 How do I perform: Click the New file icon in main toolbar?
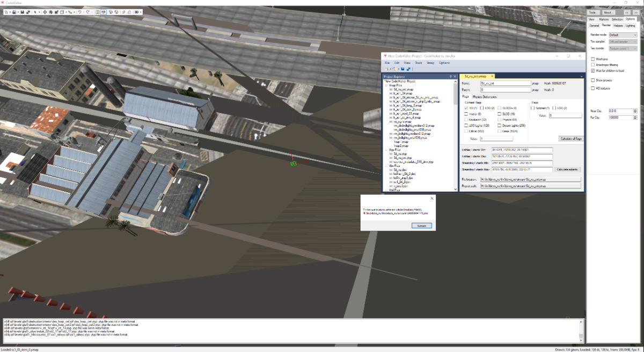(5, 12)
